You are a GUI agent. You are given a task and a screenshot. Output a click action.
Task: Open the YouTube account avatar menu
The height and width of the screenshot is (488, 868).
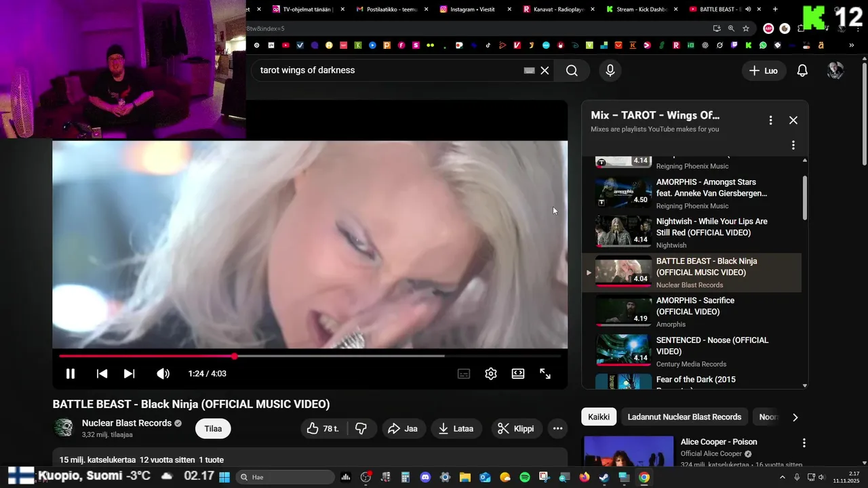(835, 70)
